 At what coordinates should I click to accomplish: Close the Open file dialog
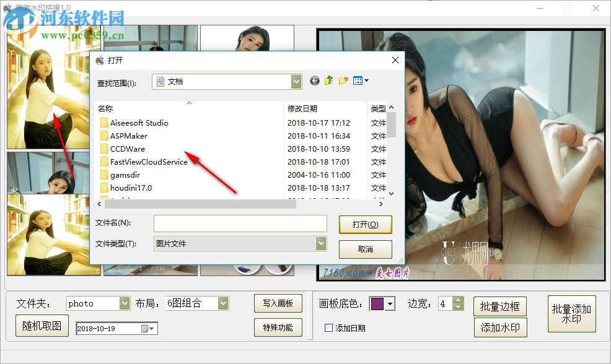point(395,60)
